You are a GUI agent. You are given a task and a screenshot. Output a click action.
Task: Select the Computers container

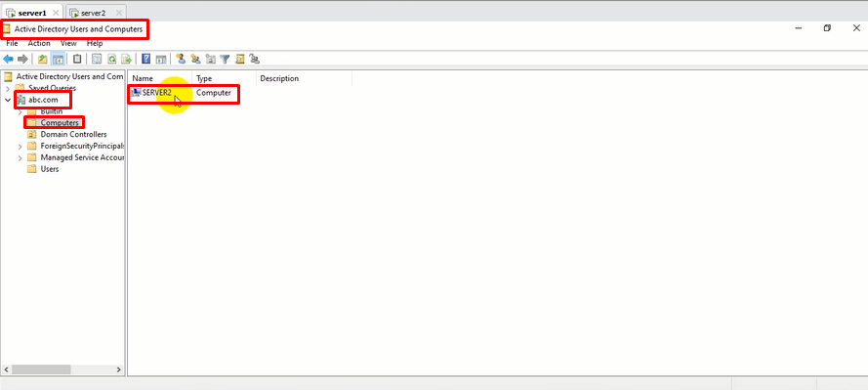(60, 123)
